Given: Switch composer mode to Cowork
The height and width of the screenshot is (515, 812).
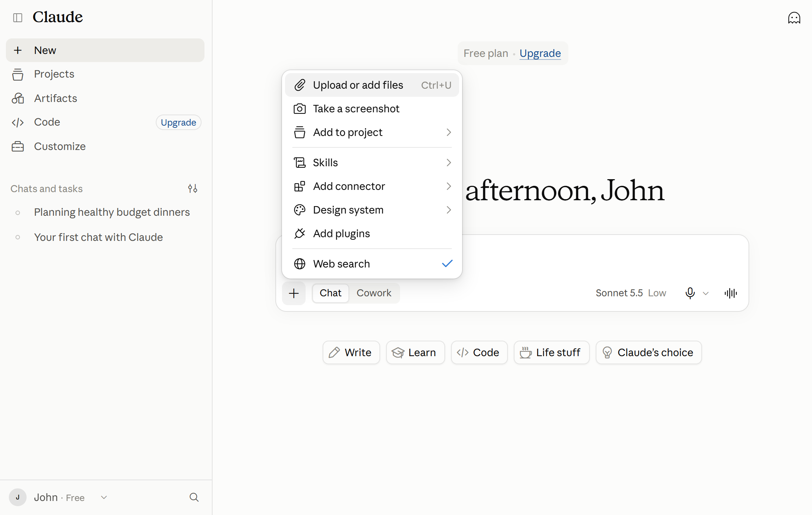Looking at the screenshot, I should [x=374, y=293].
